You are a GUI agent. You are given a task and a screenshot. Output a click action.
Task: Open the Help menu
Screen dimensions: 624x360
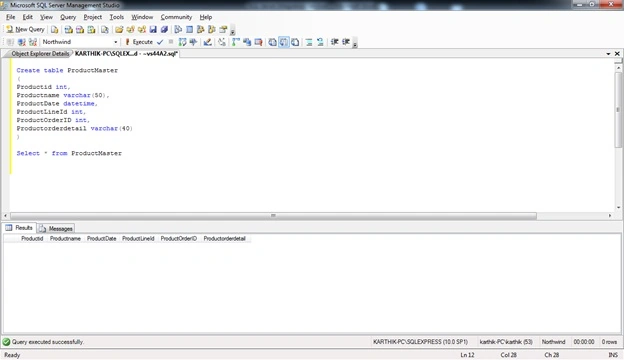point(206,17)
